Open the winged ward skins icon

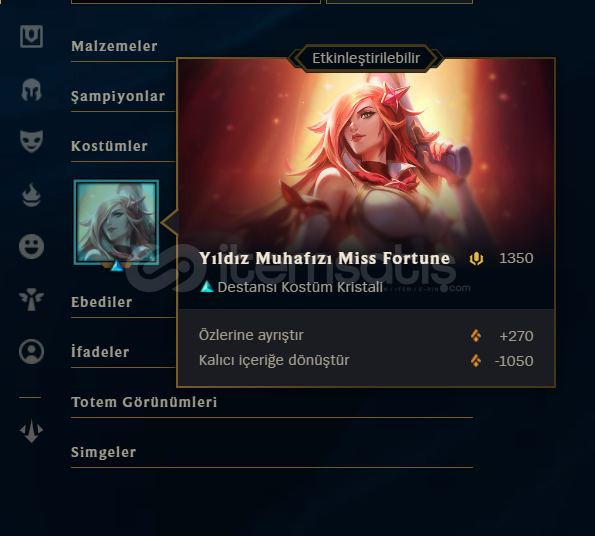pyautogui.click(x=31, y=299)
